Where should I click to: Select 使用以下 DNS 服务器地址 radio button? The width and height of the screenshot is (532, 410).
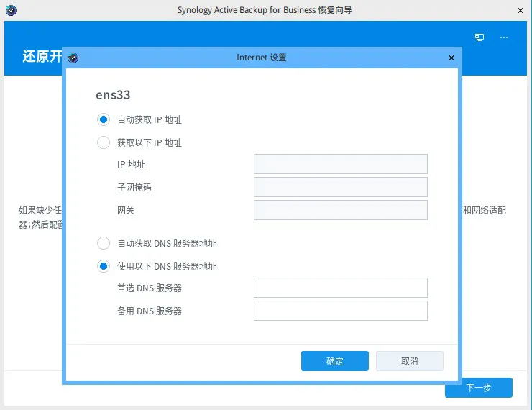(x=104, y=266)
